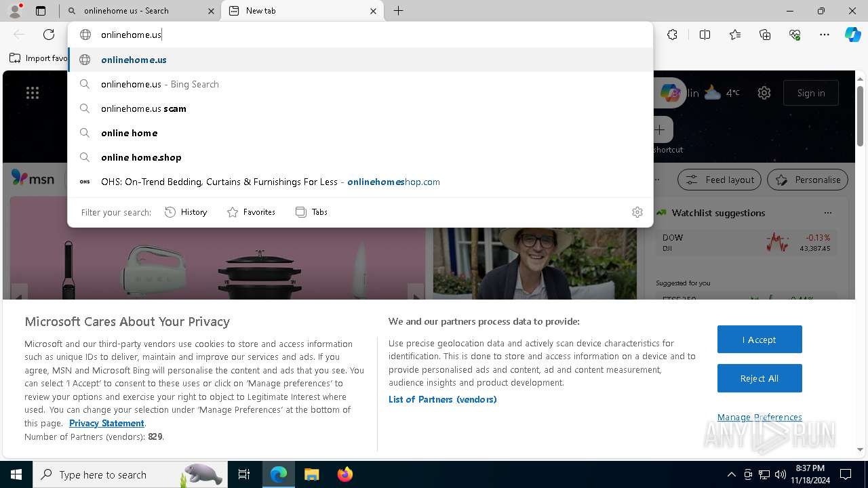This screenshot has width=868, height=488.
Task: Open the Windows Start menu
Action: [16, 474]
